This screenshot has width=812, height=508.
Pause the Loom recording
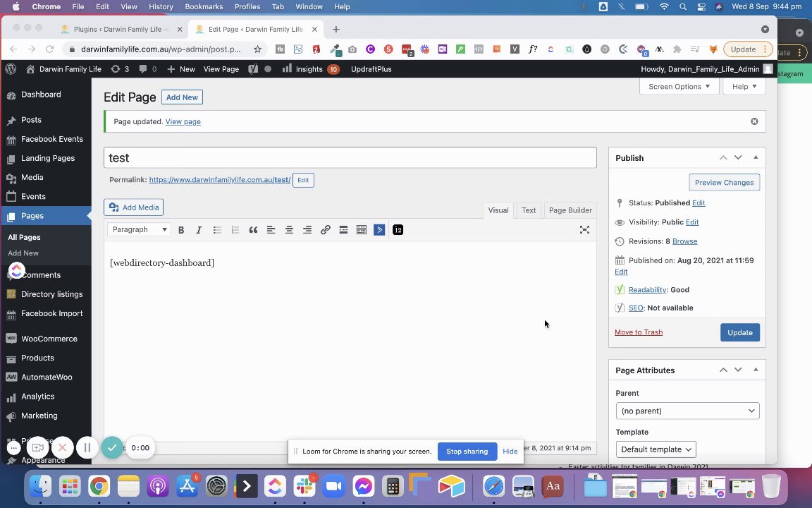pyautogui.click(x=87, y=447)
